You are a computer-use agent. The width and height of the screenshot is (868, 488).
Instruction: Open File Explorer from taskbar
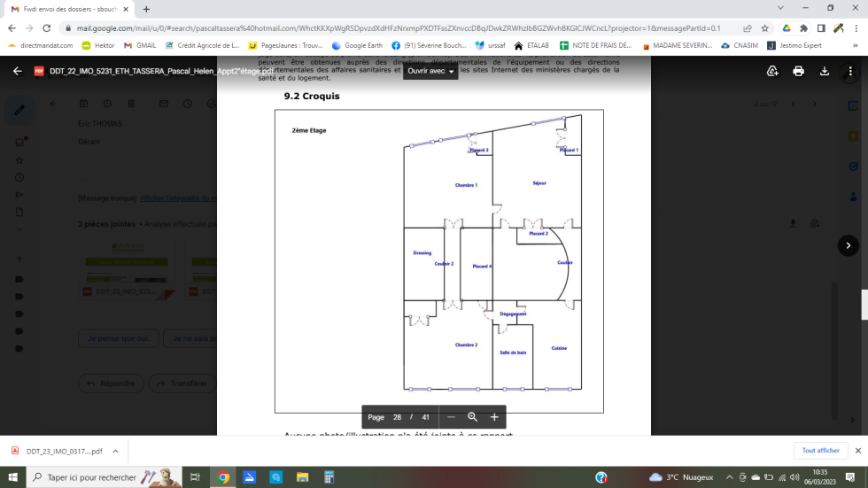(x=302, y=477)
